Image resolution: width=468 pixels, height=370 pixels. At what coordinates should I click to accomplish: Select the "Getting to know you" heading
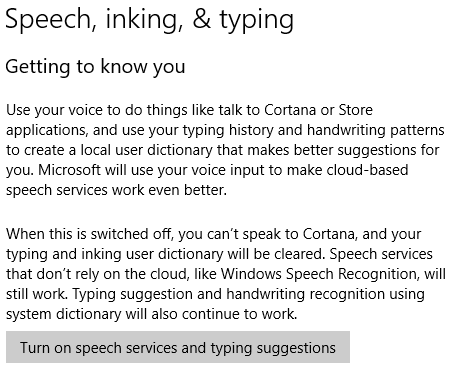[95, 67]
